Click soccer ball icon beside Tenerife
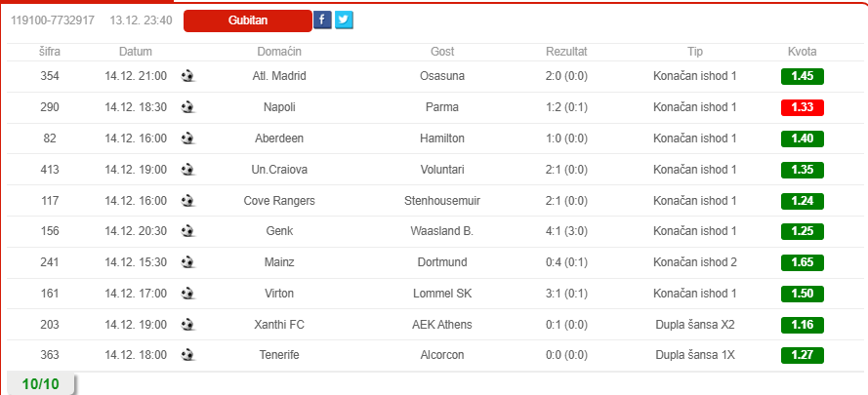The width and height of the screenshot is (868, 395). pyautogui.click(x=187, y=355)
